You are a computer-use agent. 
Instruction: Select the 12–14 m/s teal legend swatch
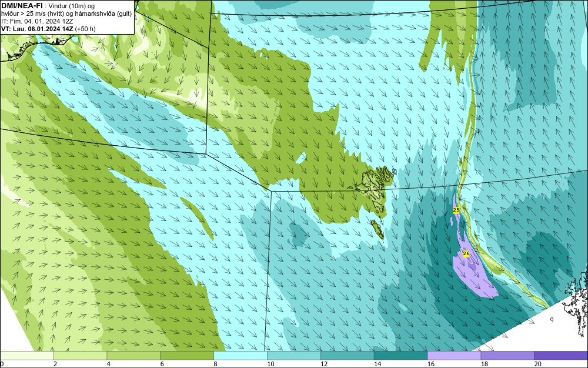[348, 356]
